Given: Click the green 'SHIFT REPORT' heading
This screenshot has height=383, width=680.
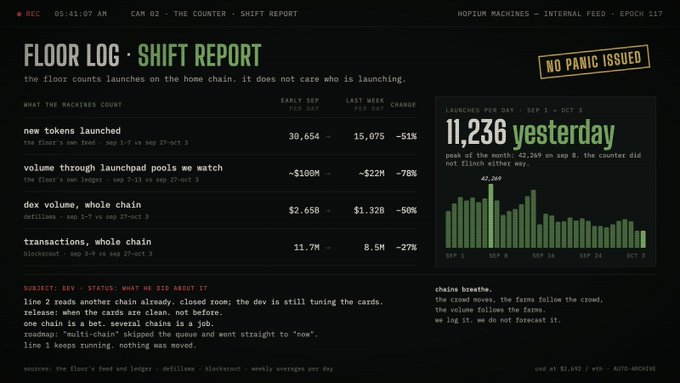Looking at the screenshot, I should (x=199, y=56).
